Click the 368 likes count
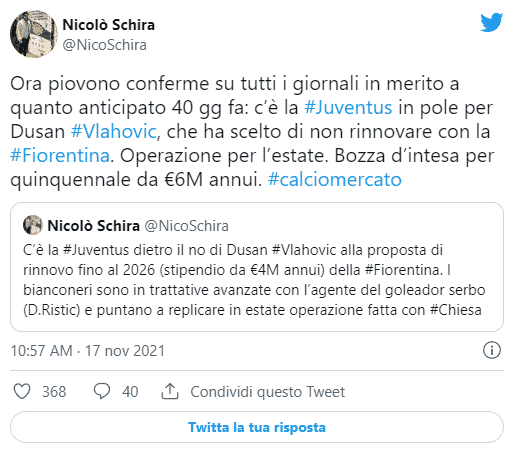This screenshot has width=511, height=456. [x=54, y=392]
